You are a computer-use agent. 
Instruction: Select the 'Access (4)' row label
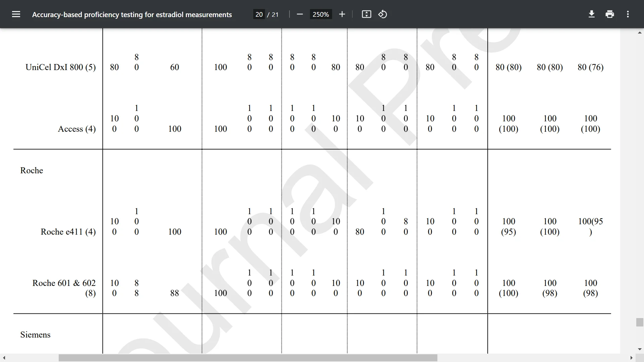77,129
